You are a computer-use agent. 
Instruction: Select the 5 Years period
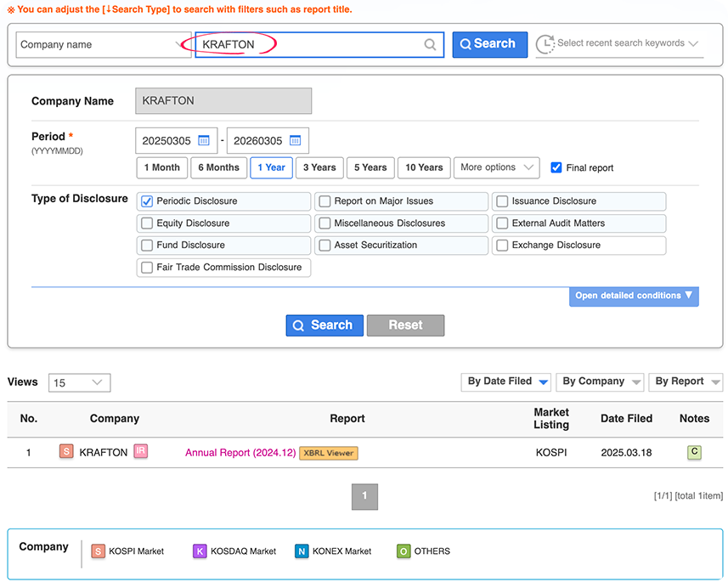[x=370, y=167]
